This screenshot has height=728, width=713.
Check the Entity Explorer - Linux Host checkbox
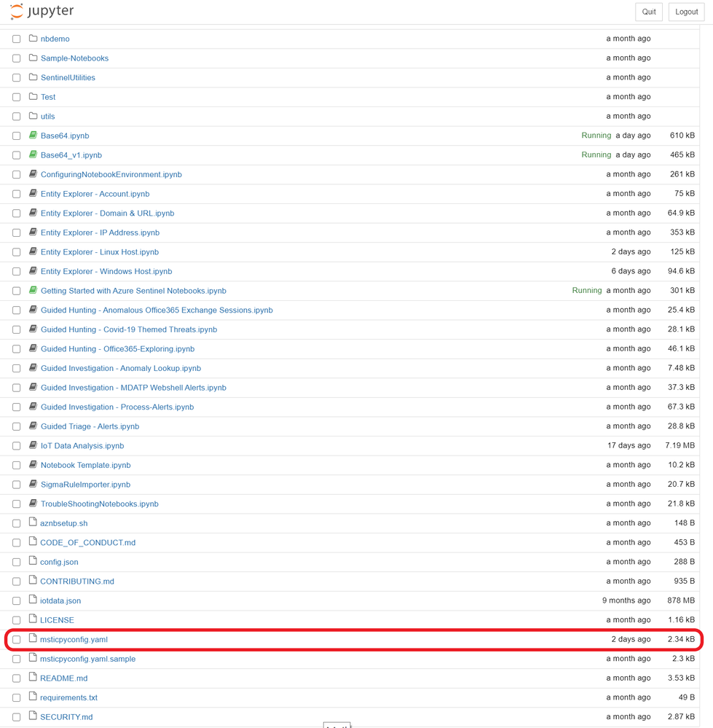pos(17,252)
